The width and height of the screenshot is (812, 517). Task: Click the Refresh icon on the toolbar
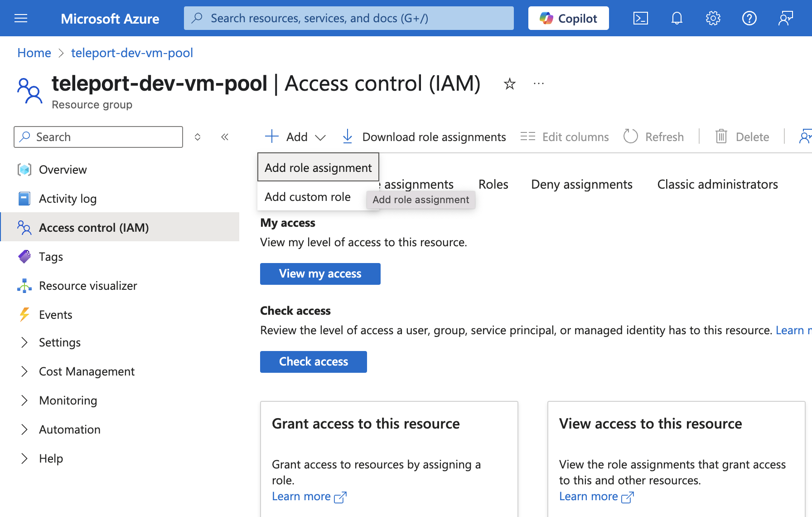point(630,137)
